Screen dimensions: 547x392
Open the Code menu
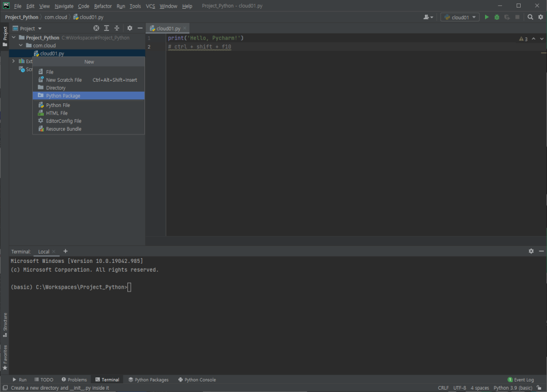coord(84,6)
